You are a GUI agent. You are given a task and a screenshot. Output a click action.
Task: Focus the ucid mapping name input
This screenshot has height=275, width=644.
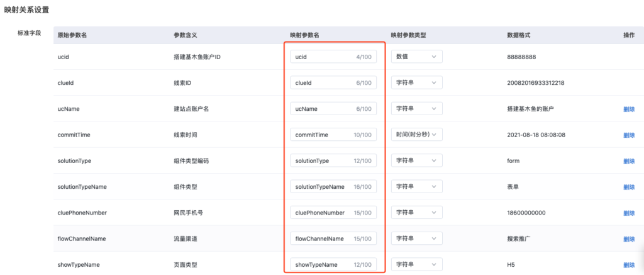pyautogui.click(x=321, y=57)
